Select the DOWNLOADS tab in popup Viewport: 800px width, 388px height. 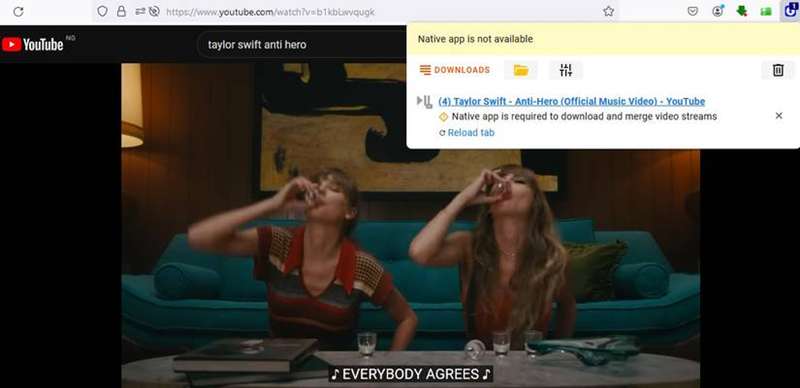click(455, 70)
